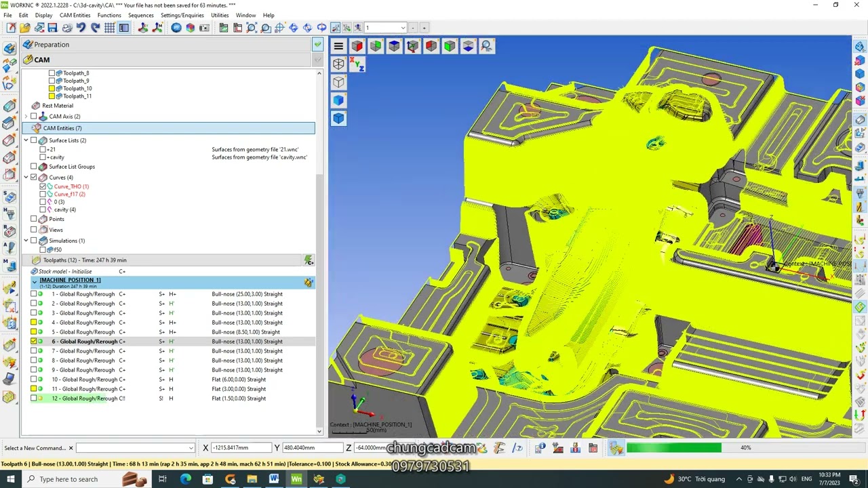The height and width of the screenshot is (488, 868).
Task: Select the red-face cube right view
Action: point(357,46)
